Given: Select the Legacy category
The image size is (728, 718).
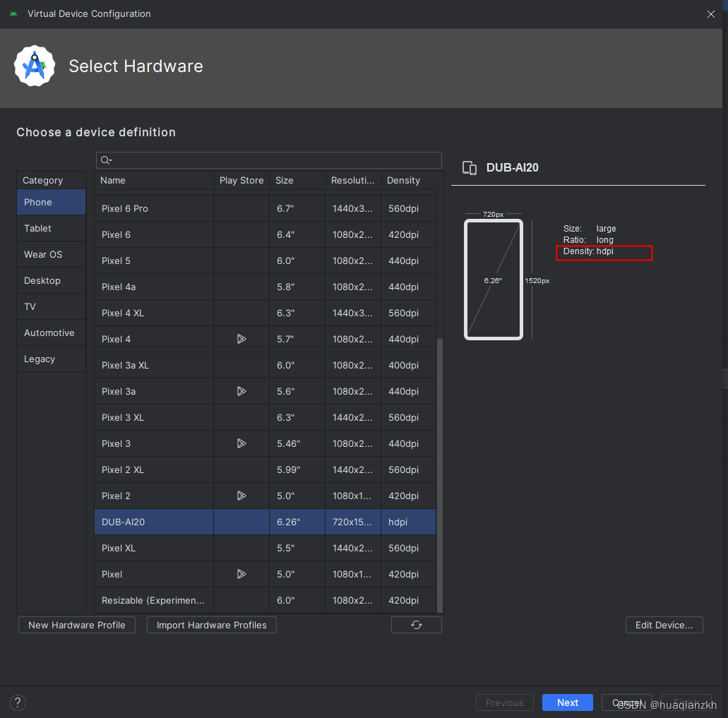Looking at the screenshot, I should pos(51,359).
